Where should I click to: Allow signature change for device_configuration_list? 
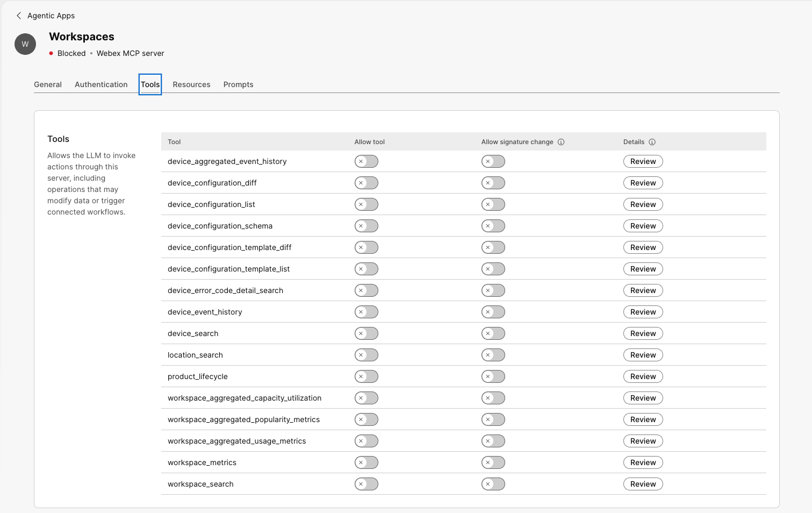493,204
